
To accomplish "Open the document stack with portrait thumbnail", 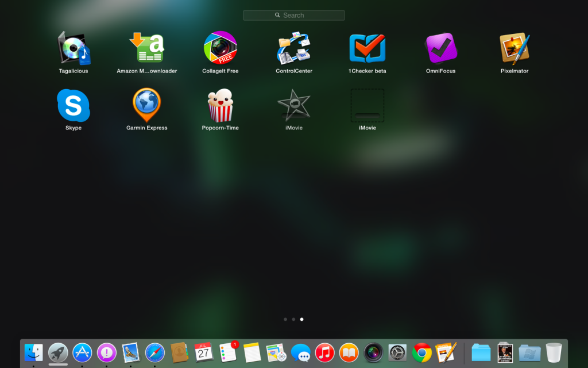I will [505, 352].
